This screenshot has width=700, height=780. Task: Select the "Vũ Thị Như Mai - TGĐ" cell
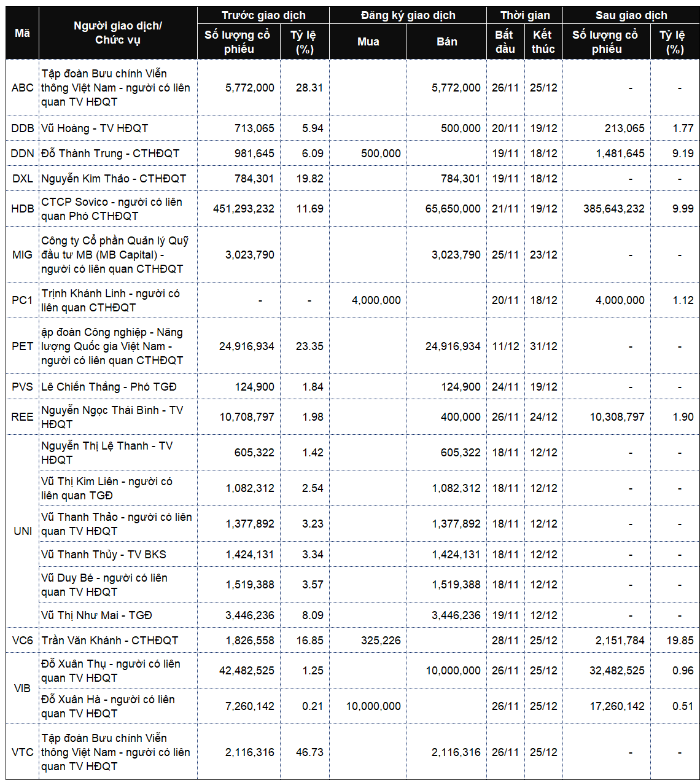[x=97, y=615]
